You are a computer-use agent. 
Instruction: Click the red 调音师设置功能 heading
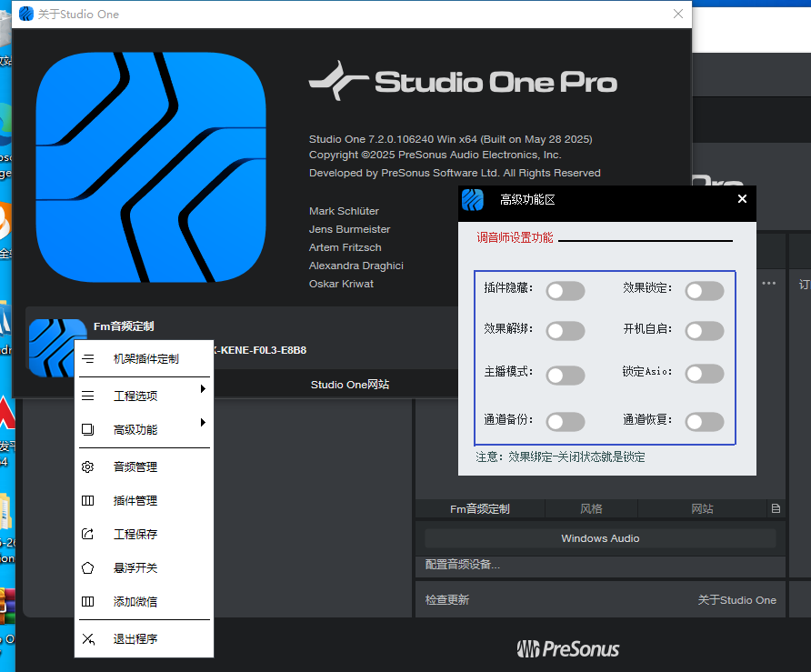[x=515, y=238]
